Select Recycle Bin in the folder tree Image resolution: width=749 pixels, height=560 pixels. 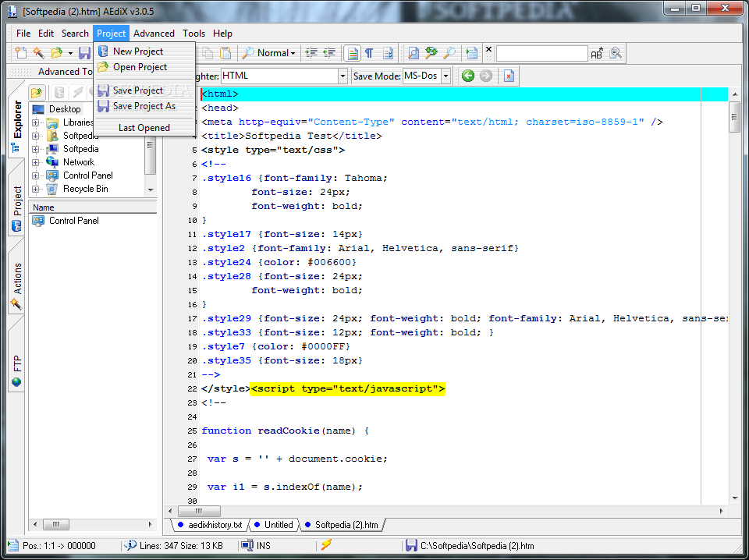[x=86, y=189]
